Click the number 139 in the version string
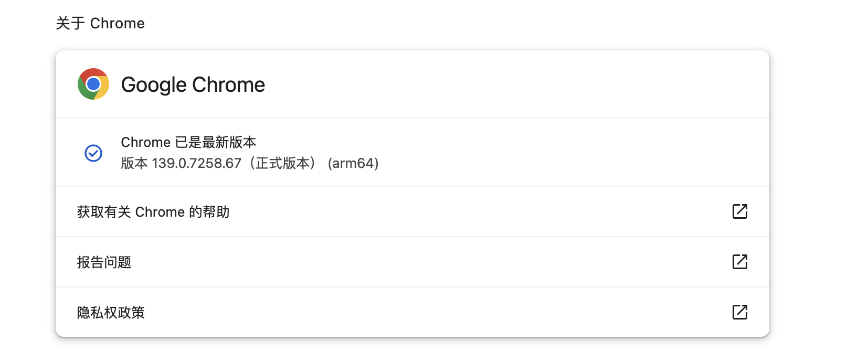This screenshot has height=362, width=868. (x=163, y=163)
